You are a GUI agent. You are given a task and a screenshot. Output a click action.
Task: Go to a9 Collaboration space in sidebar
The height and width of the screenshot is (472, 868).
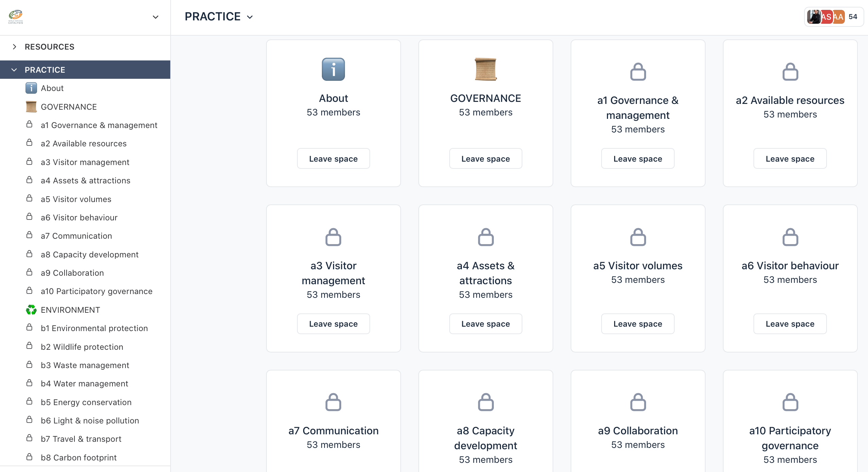(72, 273)
